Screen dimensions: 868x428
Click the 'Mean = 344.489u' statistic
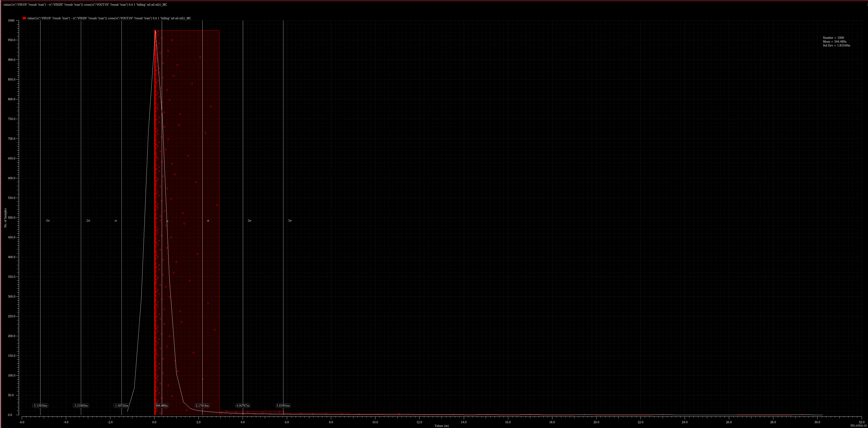click(835, 42)
